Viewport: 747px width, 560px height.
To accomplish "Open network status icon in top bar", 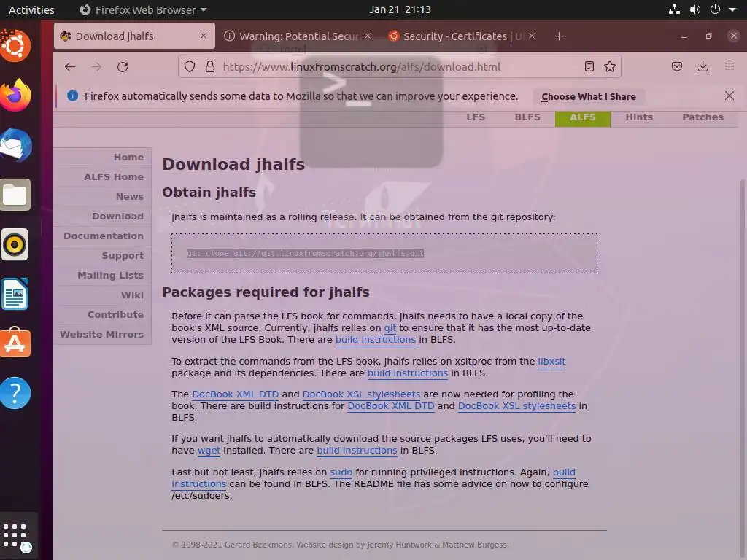I will click(x=674, y=9).
